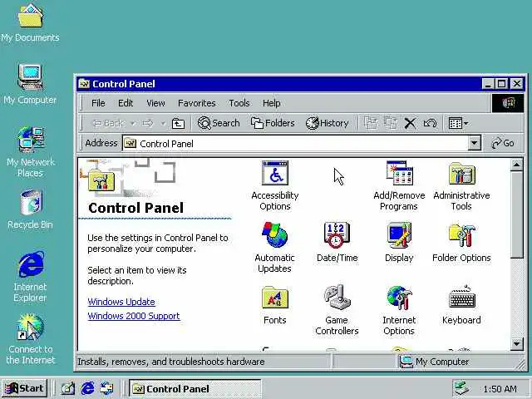Select My Documents desktop icon
Viewport: 532px width, 399px height.
30,22
